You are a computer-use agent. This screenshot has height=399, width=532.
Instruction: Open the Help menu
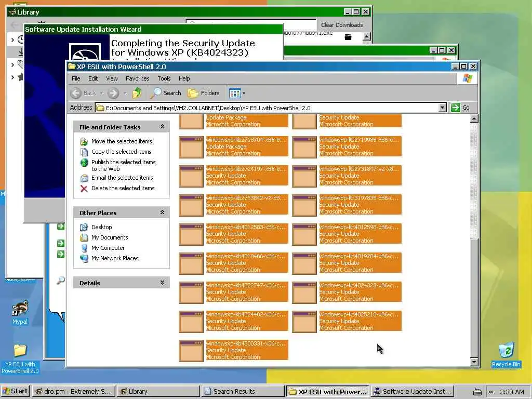point(184,78)
